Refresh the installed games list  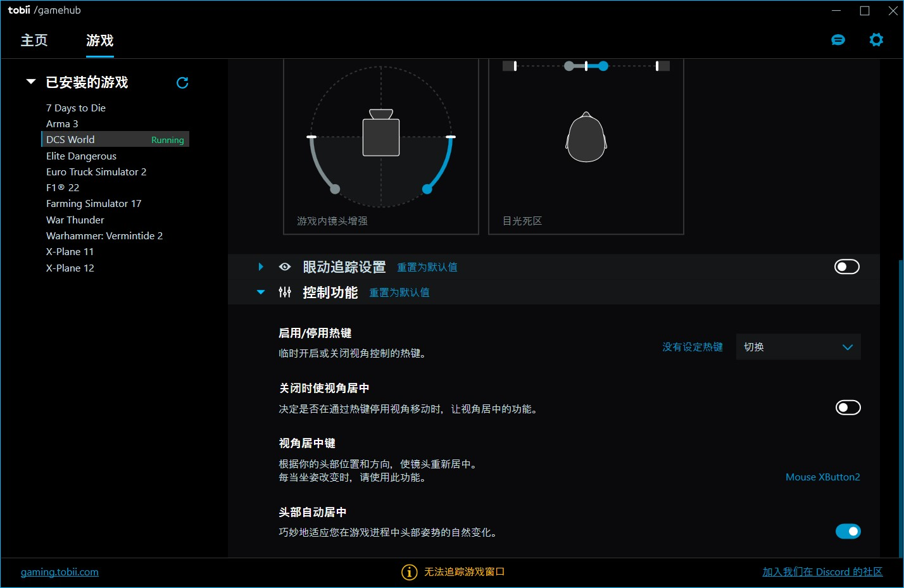(182, 82)
